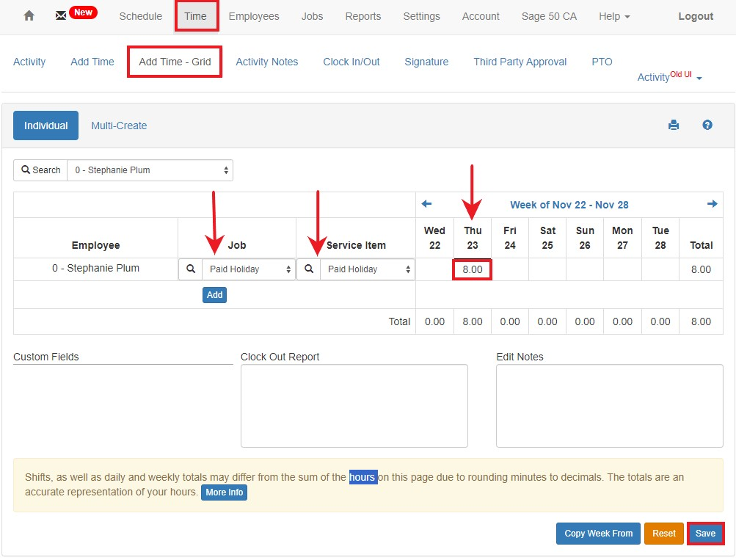Open the help question mark icon
Viewport: 736px width, 560px height.
(x=707, y=125)
